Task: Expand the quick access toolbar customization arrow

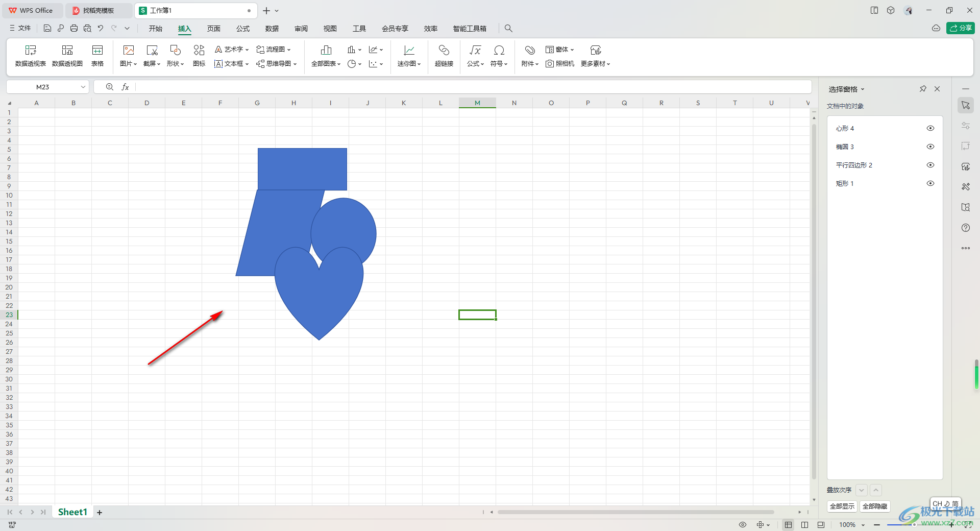Action: [127, 29]
